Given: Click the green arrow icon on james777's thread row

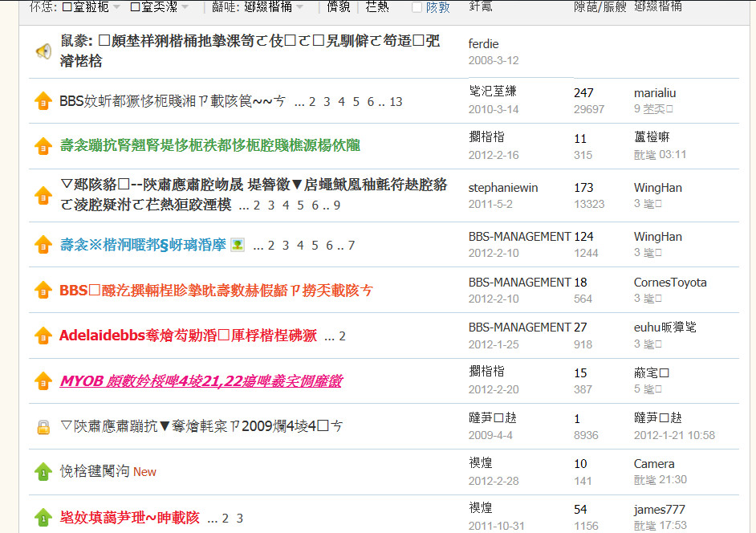Looking at the screenshot, I should pos(43,518).
